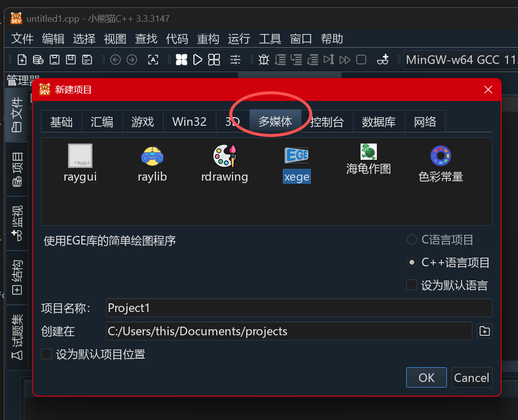Select the 海龟作图 turtle template

[369, 158]
